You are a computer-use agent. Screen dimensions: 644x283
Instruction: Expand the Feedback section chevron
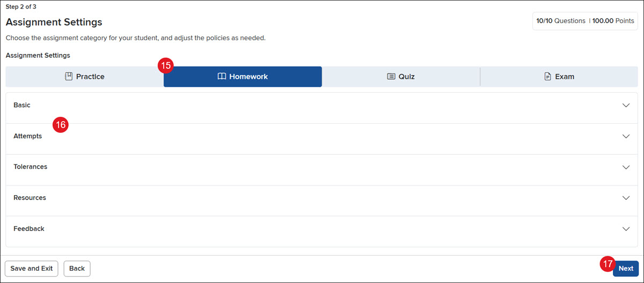pyautogui.click(x=626, y=229)
